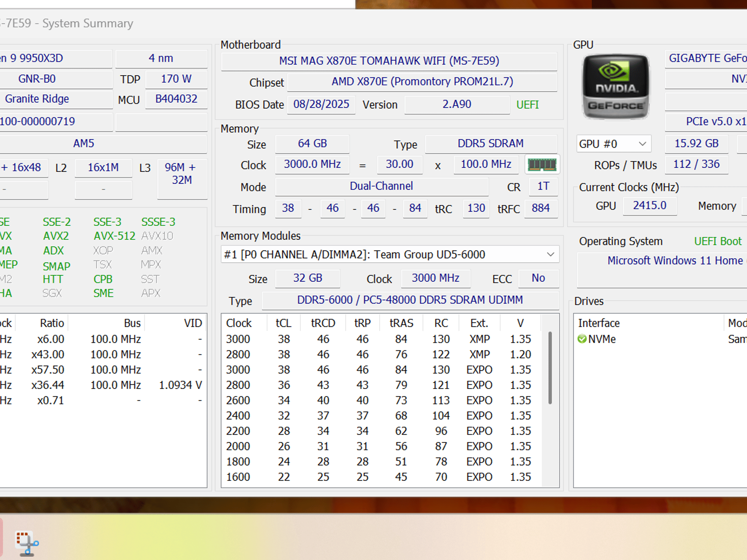The width and height of the screenshot is (747, 560).
Task: Open the Snipping Tool taskbar icon
Action: pos(27,544)
